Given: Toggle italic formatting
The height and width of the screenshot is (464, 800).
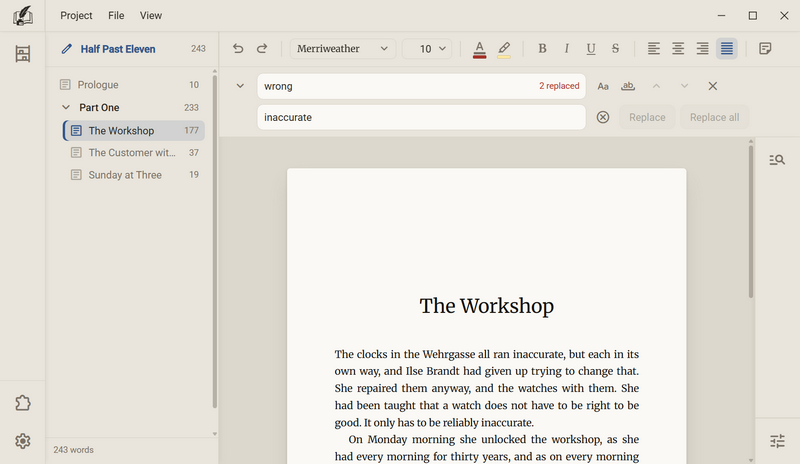Looking at the screenshot, I should point(566,48).
